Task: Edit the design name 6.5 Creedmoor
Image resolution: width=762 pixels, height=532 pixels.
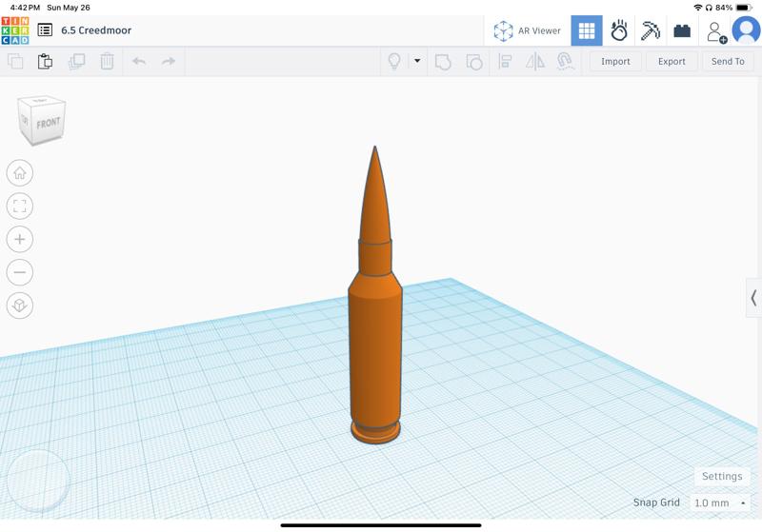Action: 96,30
